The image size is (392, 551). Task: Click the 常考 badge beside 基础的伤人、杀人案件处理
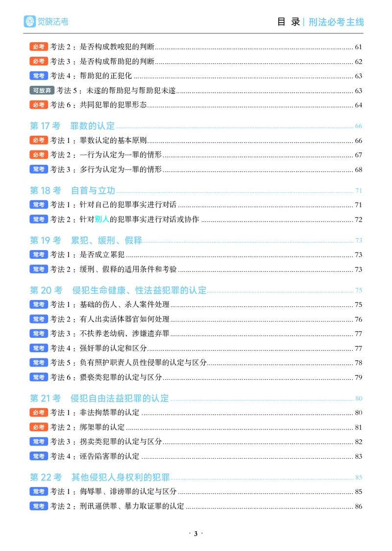coord(39,304)
